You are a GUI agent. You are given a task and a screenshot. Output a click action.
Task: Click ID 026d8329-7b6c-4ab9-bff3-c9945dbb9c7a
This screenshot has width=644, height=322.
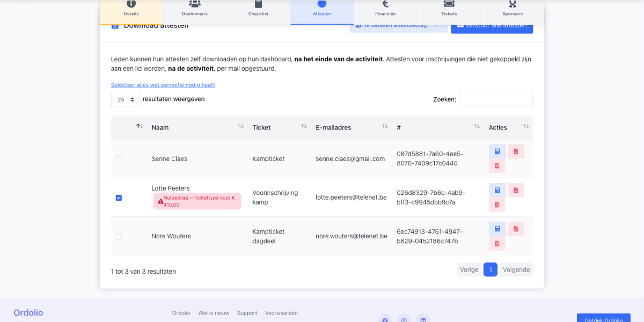point(431,197)
